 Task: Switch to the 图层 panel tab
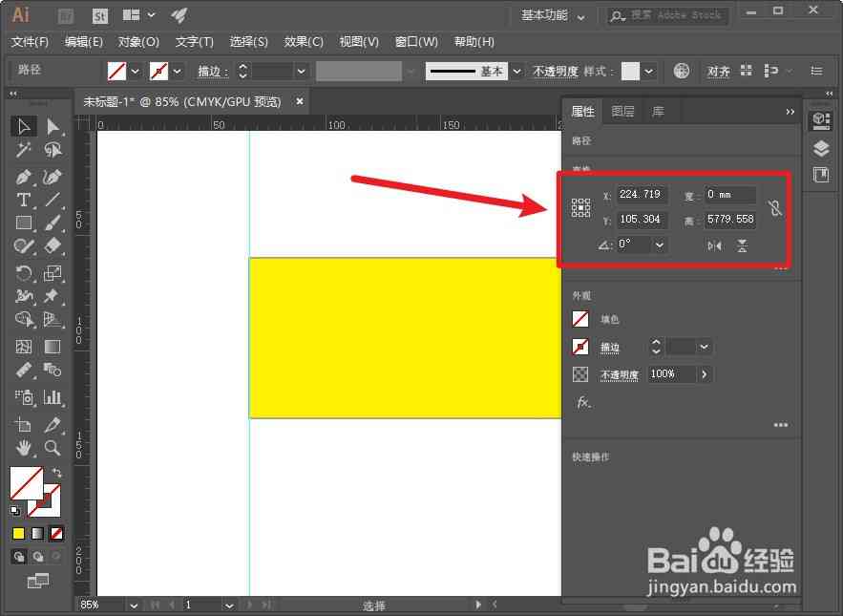[x=622, y=112]
